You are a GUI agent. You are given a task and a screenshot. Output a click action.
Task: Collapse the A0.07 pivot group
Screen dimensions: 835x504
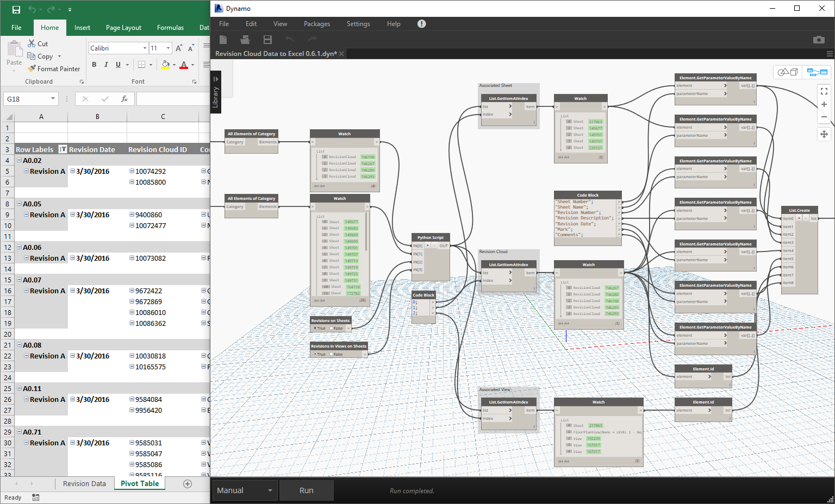coord(19,280)
